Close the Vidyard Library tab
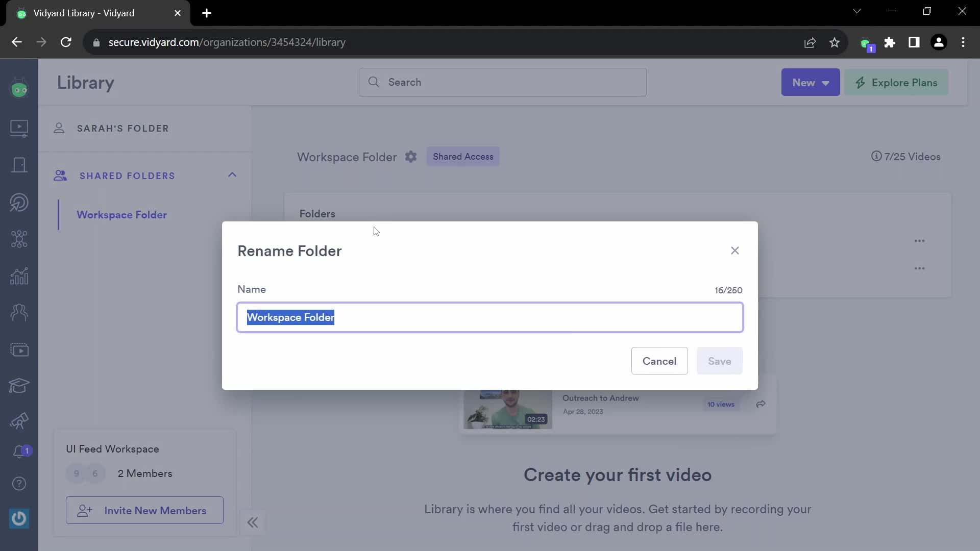 (178, 13)
